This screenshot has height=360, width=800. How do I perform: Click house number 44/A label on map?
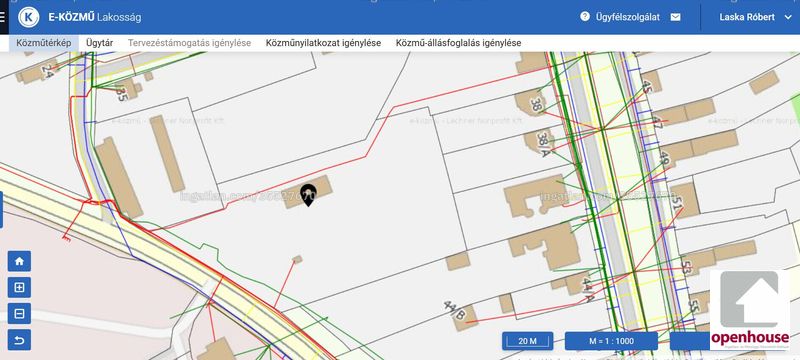pos(588,290)
